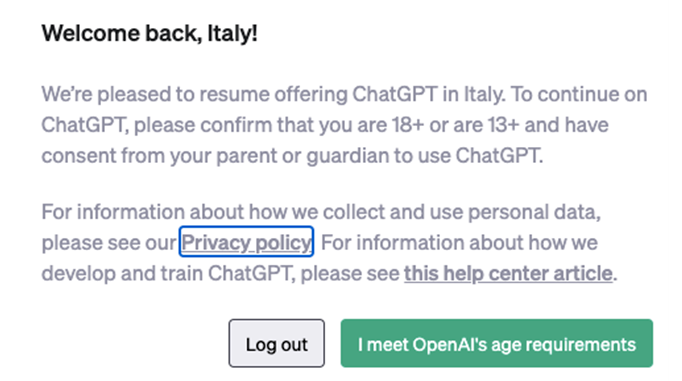
Task: Select the green age requirements button
Action: point(497,343)
